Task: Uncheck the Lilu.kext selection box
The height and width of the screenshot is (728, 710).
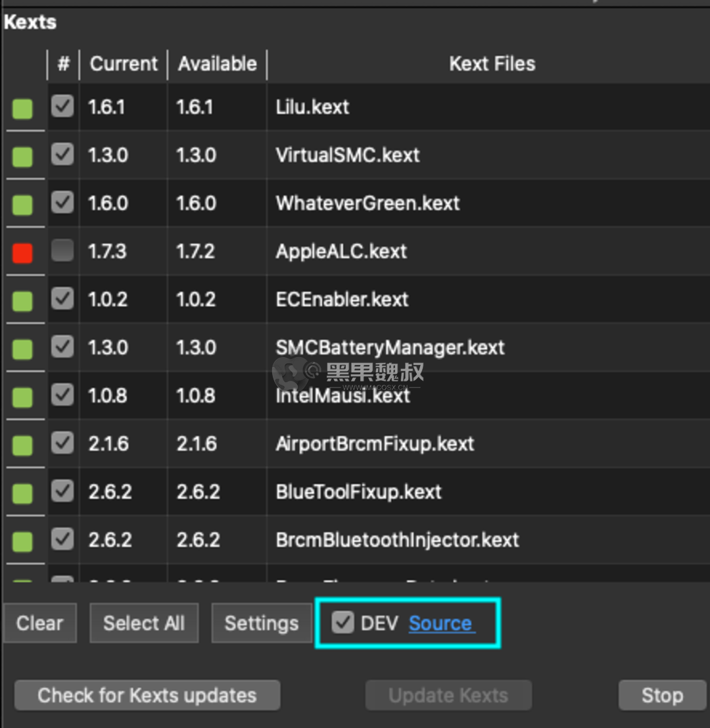Action: [62, 107]
